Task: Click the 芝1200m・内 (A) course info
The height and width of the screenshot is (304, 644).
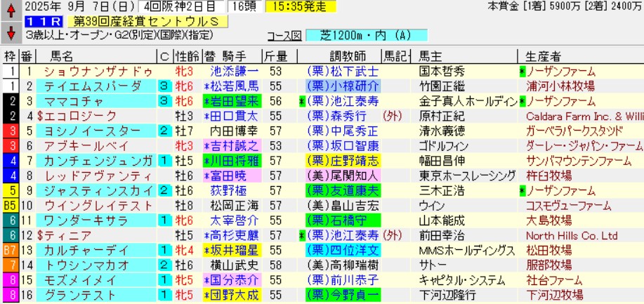Action: click(368, 35)
